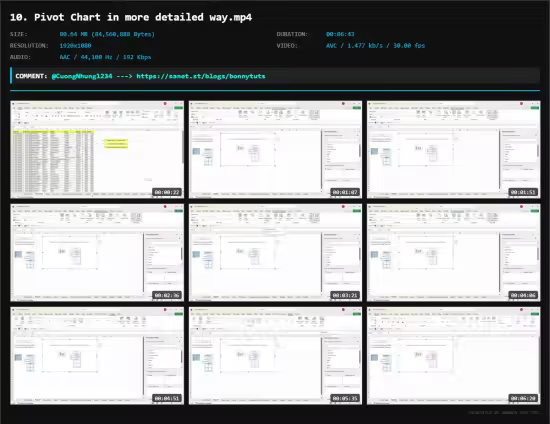Click the 'VIDEO:' label
This screenshot has height=424, width=550.
click(x=287, y=46)
